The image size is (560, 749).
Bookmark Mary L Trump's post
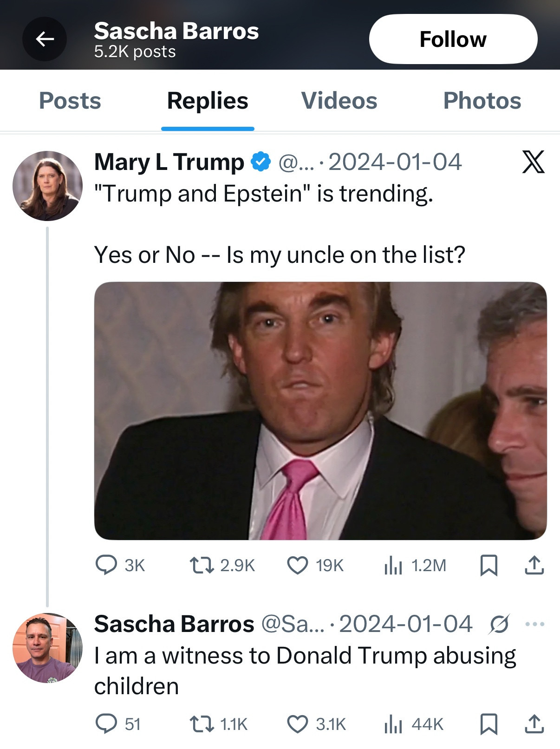click(x=488, y=565)
